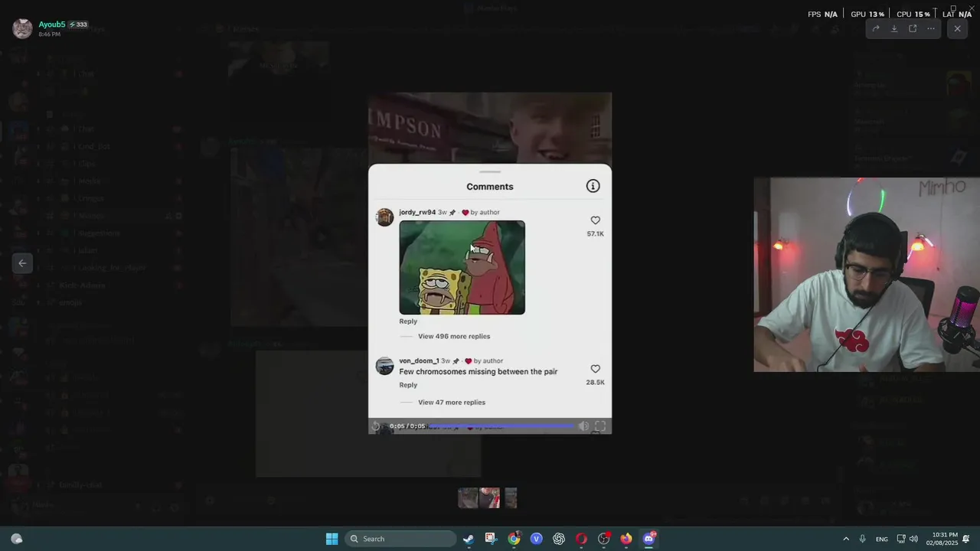Like von_doom_1's comment heart icon
980x551 pixels.
(595, 369)
